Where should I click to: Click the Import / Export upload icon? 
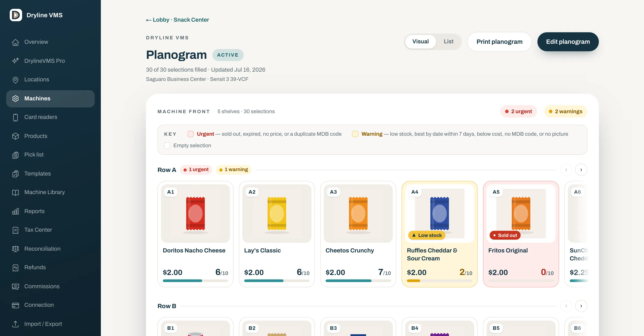tap(15, 324)
